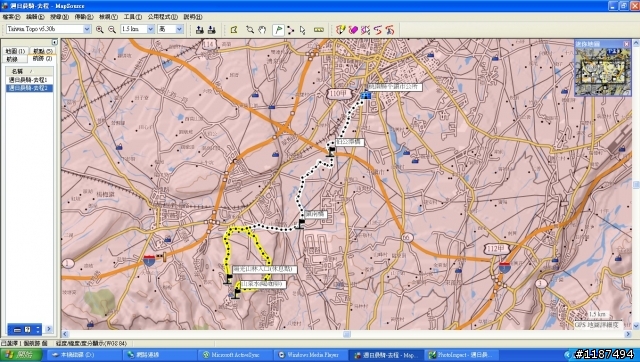The image size is (640, 362).
Task: Switch to the 航跡 (2) tab
Action: 42,59
